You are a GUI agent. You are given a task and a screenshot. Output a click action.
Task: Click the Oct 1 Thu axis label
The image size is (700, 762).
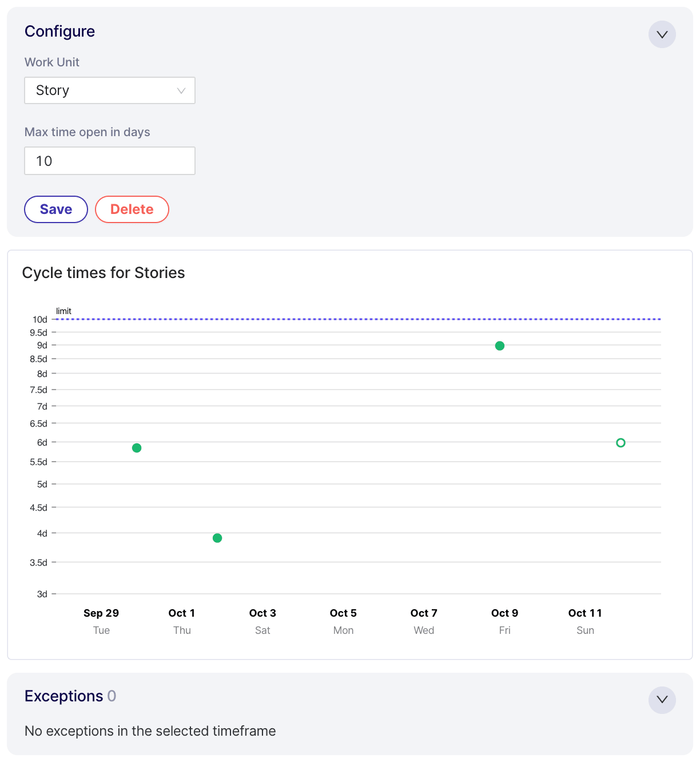tap(182, 621)
